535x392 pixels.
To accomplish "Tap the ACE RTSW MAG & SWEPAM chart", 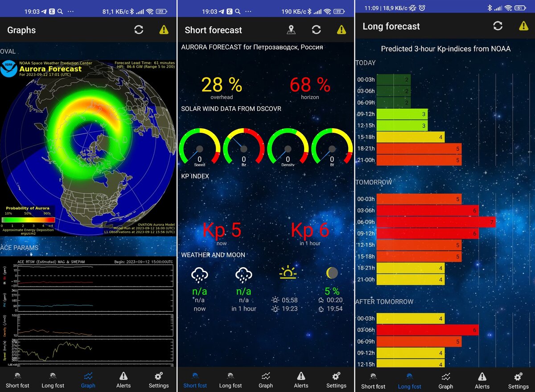I will pos(87,312).
